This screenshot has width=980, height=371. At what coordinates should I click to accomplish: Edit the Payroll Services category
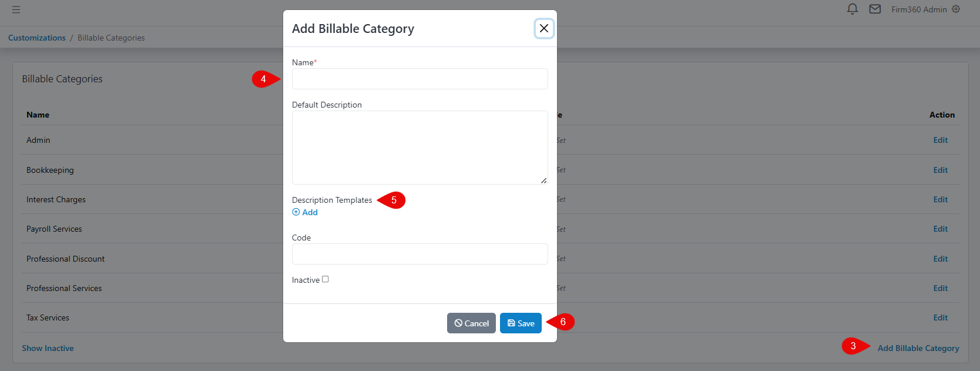click(x=940, y=229)
